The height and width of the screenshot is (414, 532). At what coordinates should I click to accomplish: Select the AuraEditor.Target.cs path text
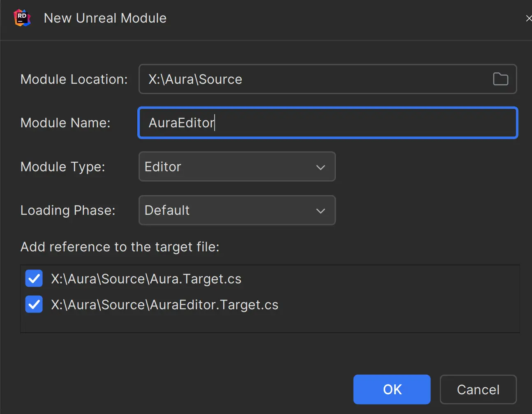click(164, 305)
